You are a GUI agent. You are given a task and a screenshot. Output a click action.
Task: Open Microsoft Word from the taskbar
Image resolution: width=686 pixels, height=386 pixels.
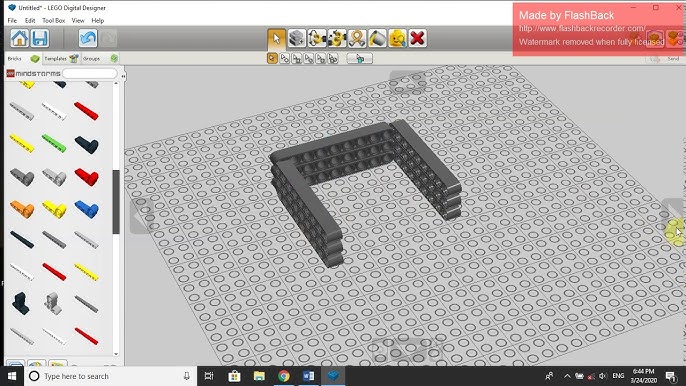click(x=308, y=376)
